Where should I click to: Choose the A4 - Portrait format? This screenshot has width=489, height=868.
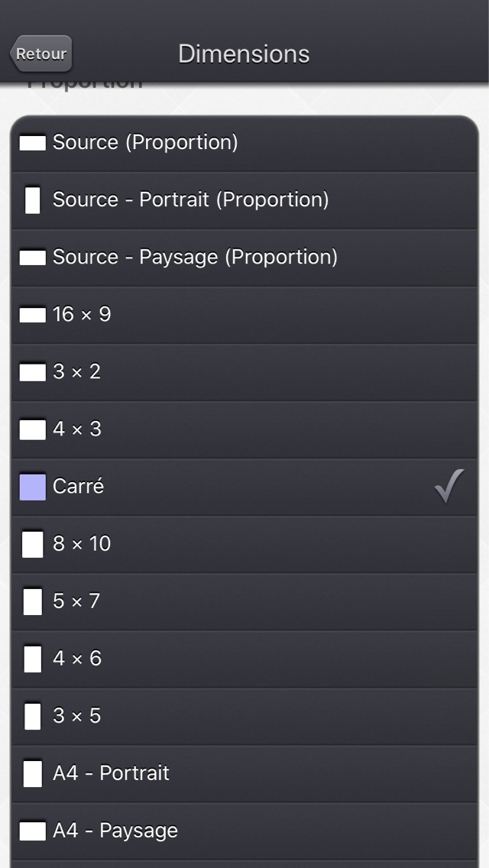point(244,774)
